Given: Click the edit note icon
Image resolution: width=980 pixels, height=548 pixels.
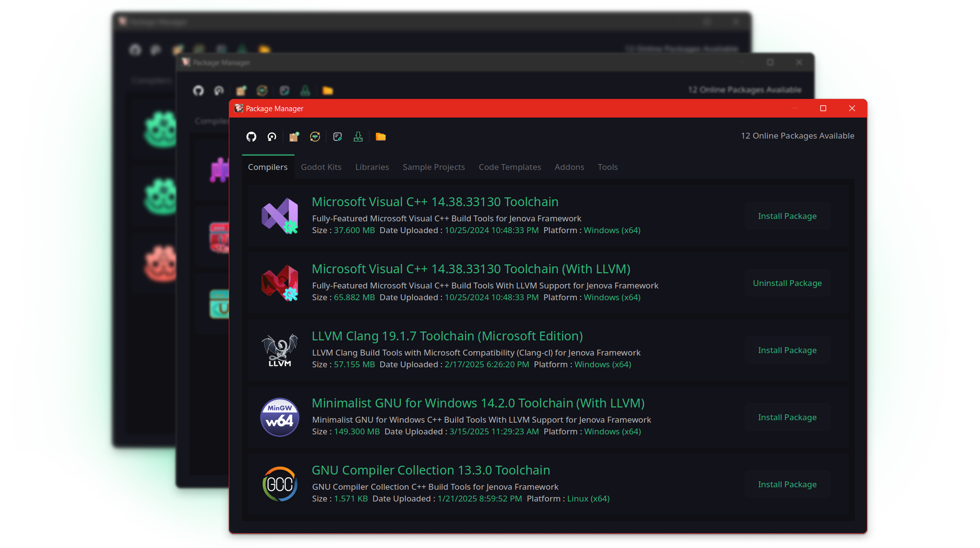Looking at the screenshot, I should click(x=337, y=137).
